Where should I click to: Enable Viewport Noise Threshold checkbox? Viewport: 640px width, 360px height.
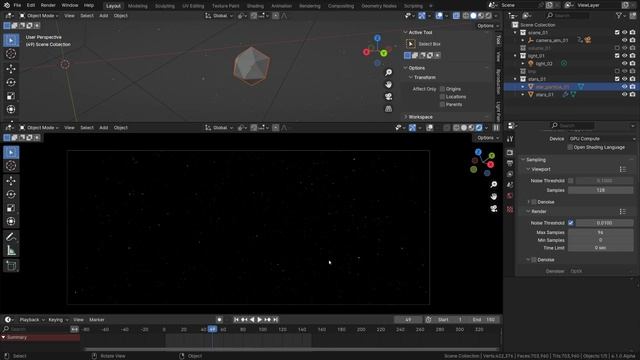pos(571,180)
